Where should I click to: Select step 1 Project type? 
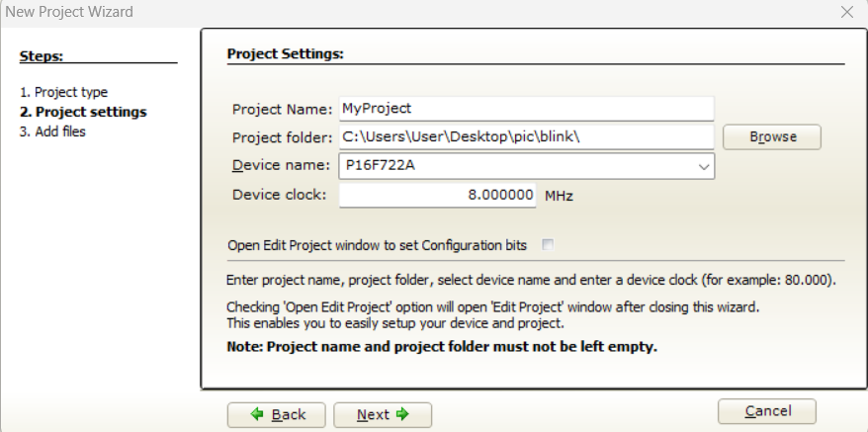63,92
